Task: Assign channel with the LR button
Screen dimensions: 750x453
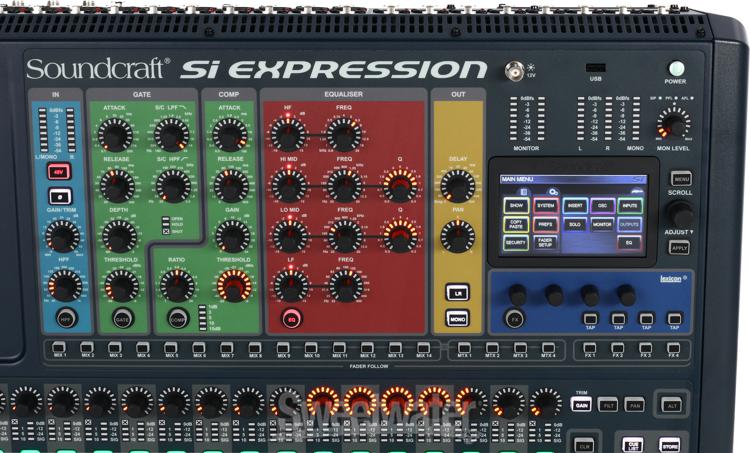Action: 457,292
